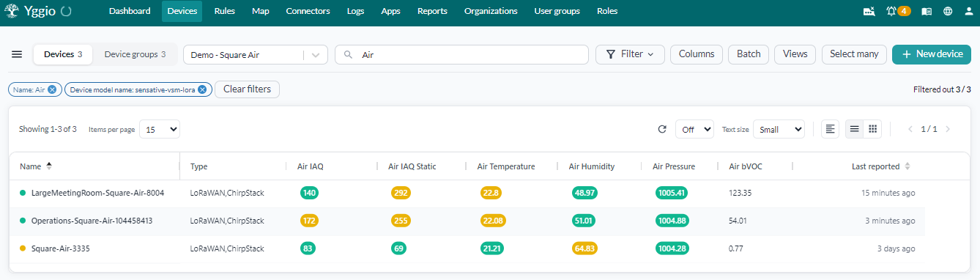Screen dimensions: 980x280
Task: Switch to grid view layout
Action: [872, 129]
